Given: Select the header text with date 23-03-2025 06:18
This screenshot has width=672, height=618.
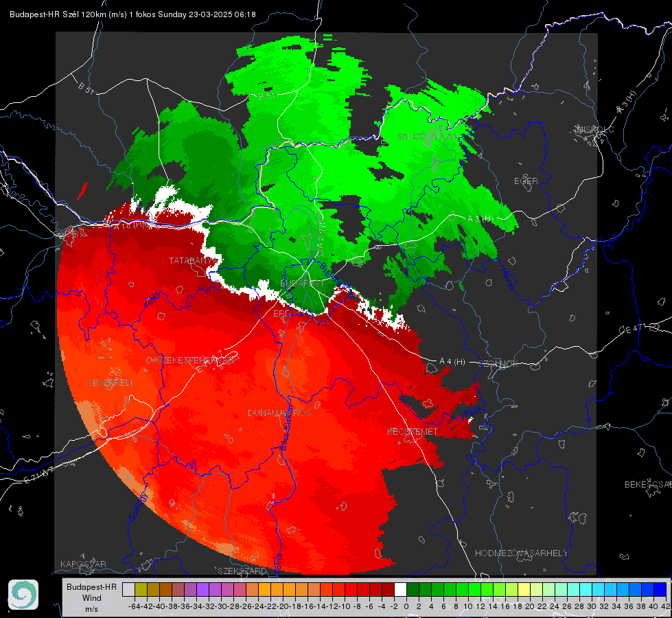Looking at the screenshot, I should (132, 14).
